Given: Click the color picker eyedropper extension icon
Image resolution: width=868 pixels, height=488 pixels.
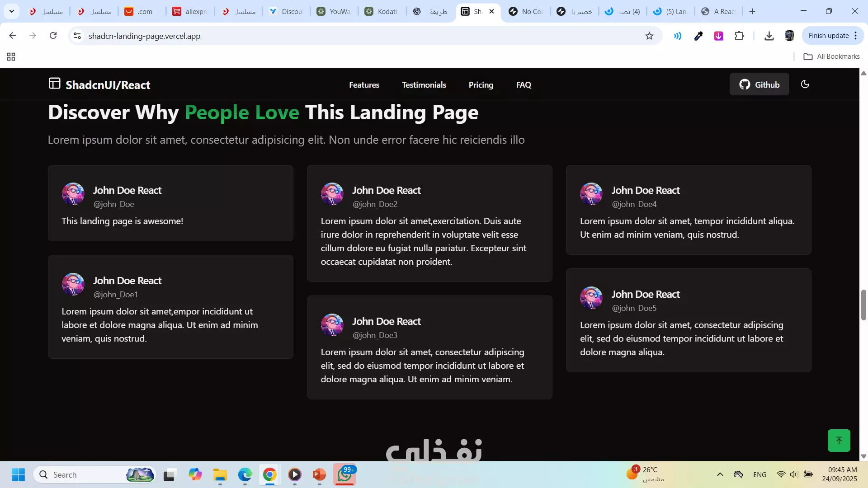Looking at the screenshot, I should point(698,36).
